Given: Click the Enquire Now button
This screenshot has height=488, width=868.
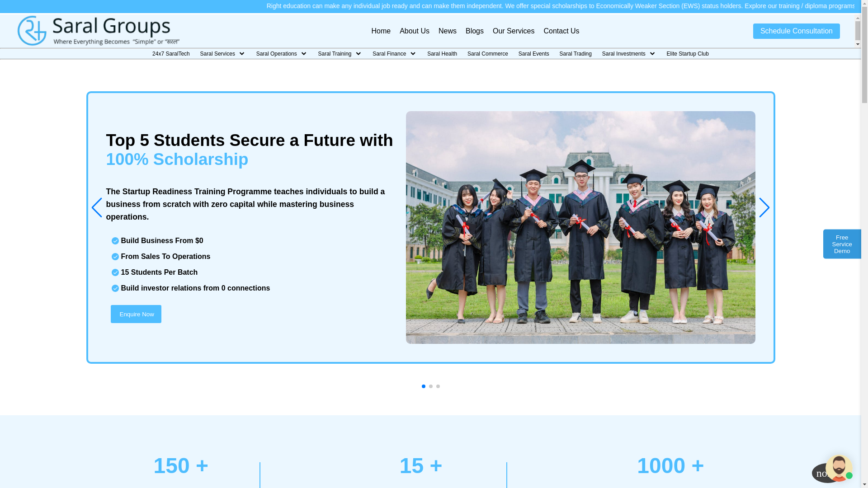Looking at the screenshot, I should coord(136,314).
